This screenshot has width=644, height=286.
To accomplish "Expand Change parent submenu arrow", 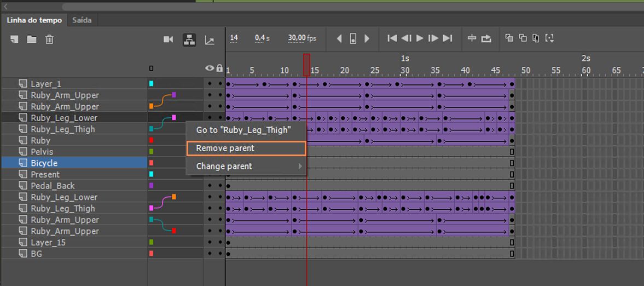I will click(300, 166).
